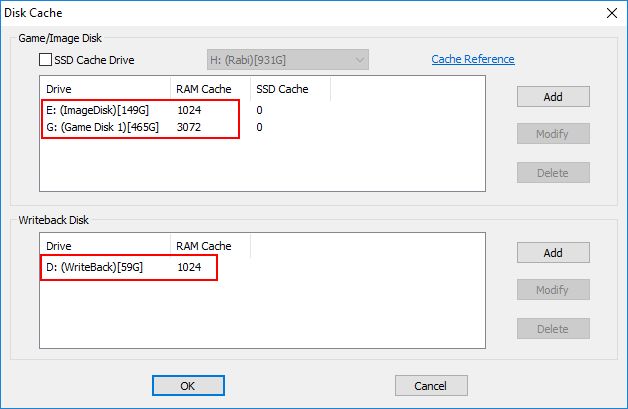Click Modify in Writeback Disk section
Viewport: 628px width, 409px height.
click(553, 290)
